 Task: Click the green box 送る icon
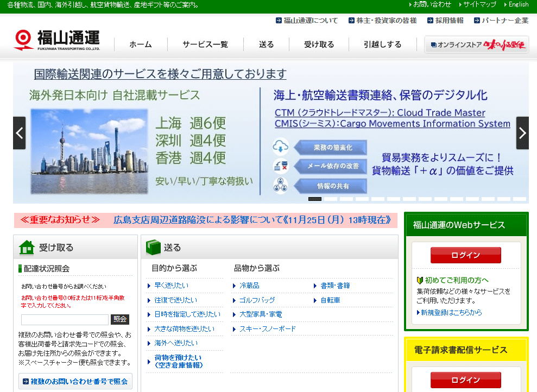[x=153, y=247]
